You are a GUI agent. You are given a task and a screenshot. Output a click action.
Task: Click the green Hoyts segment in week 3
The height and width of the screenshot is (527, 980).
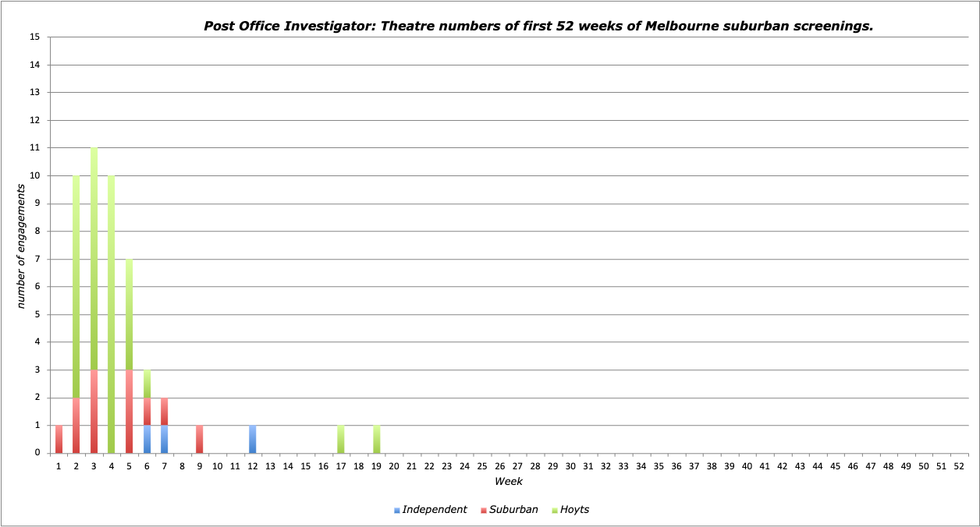(94, 257)
